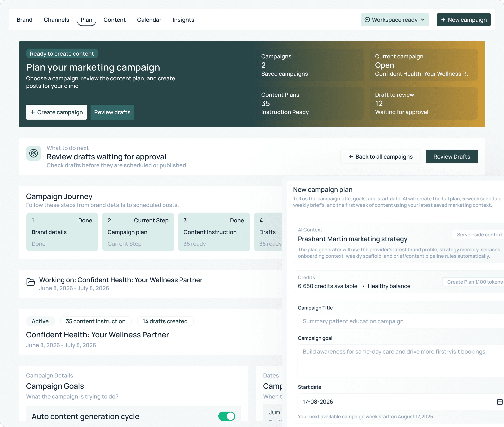Go back to all campaigns
Screen dimensions: 504x427
click(x=380, y=157)
